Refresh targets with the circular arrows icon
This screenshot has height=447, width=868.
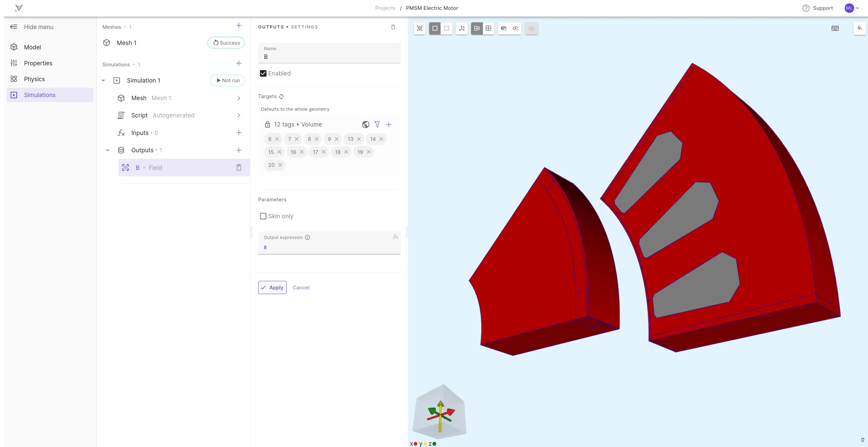pyautogui.click(x=281, y=96)
